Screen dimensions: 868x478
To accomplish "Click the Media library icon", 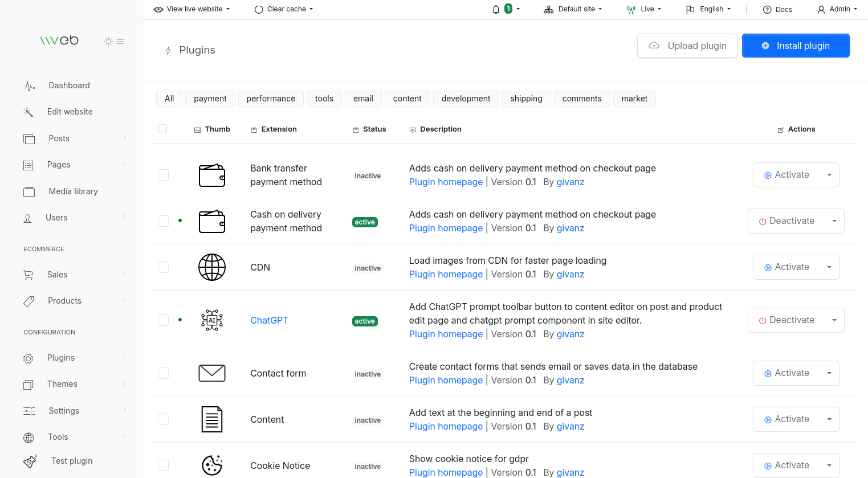I will tap(29, 192).
